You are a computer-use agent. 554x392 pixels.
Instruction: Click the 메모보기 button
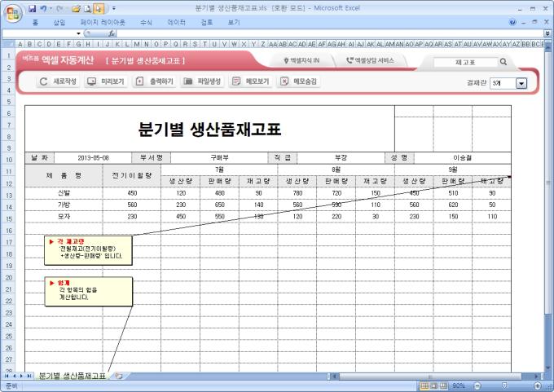pyautogui.click(x=251, y=81)
